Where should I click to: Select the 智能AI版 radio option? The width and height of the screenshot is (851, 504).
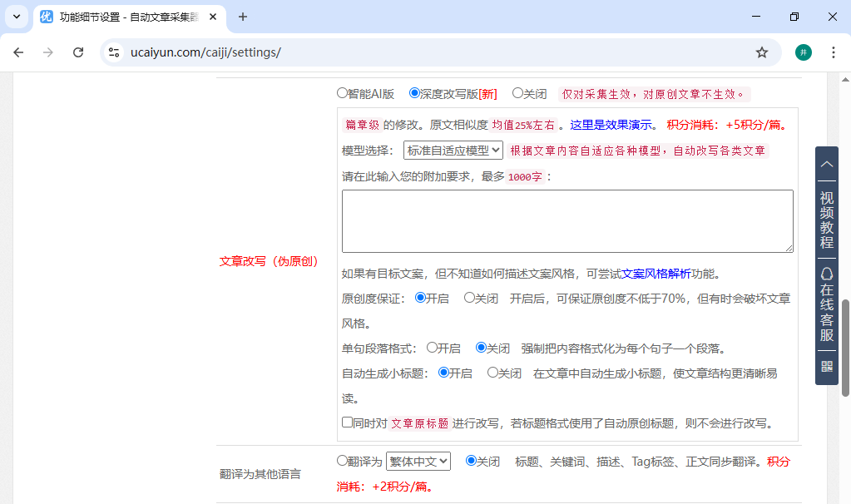click(340, 92)
